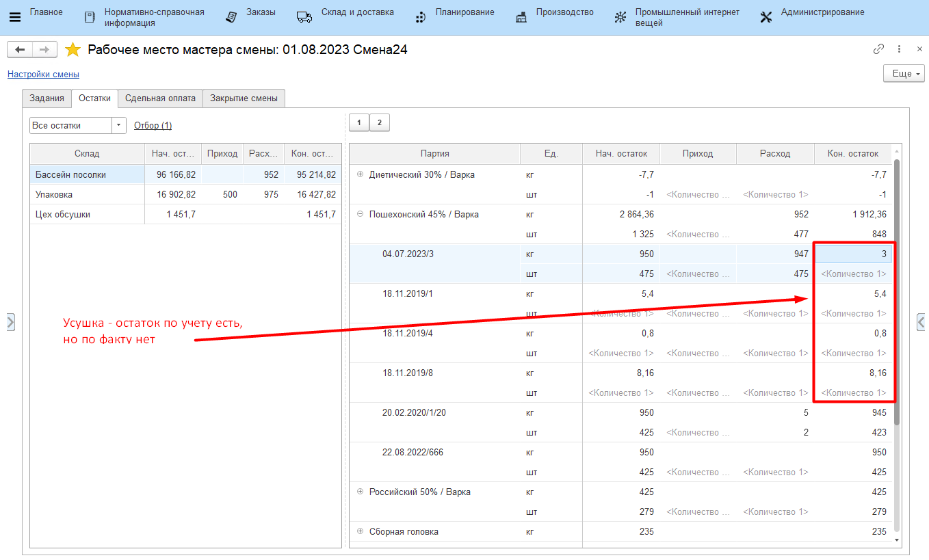Click the Администрирование tools icon
The height and width of the screenshot is (560, 929).
(x=766, y=17)
